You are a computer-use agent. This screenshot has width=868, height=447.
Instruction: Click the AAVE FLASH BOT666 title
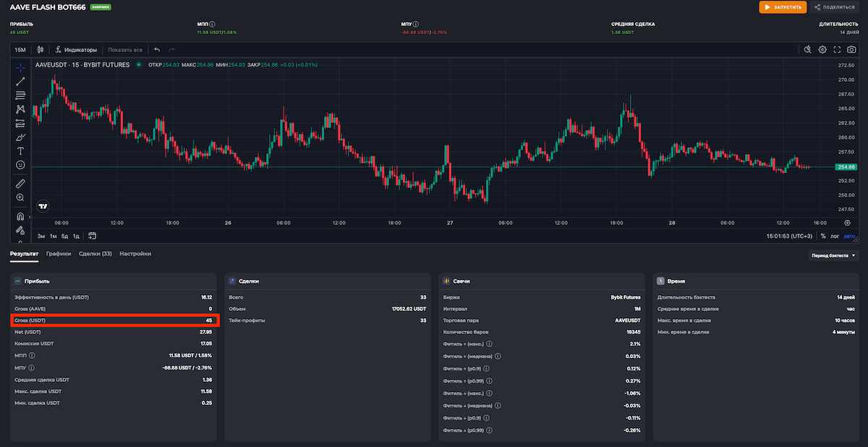[x=48, y=7]
